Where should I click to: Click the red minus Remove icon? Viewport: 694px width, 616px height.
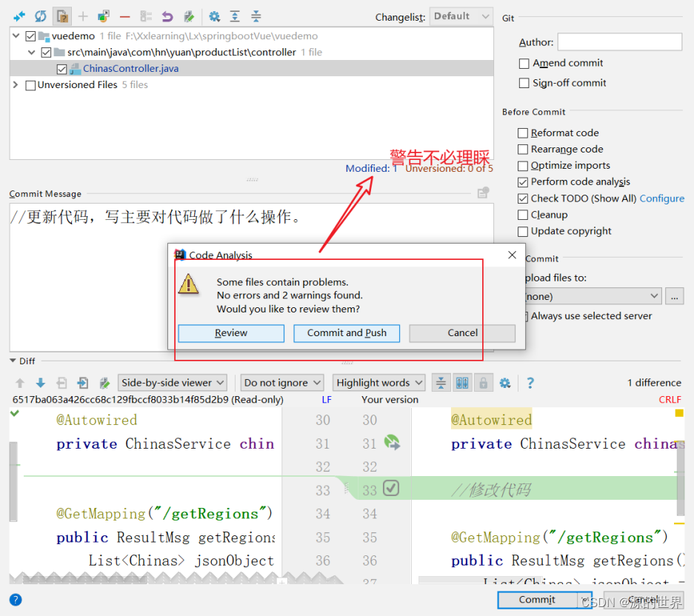coord(125,17)
